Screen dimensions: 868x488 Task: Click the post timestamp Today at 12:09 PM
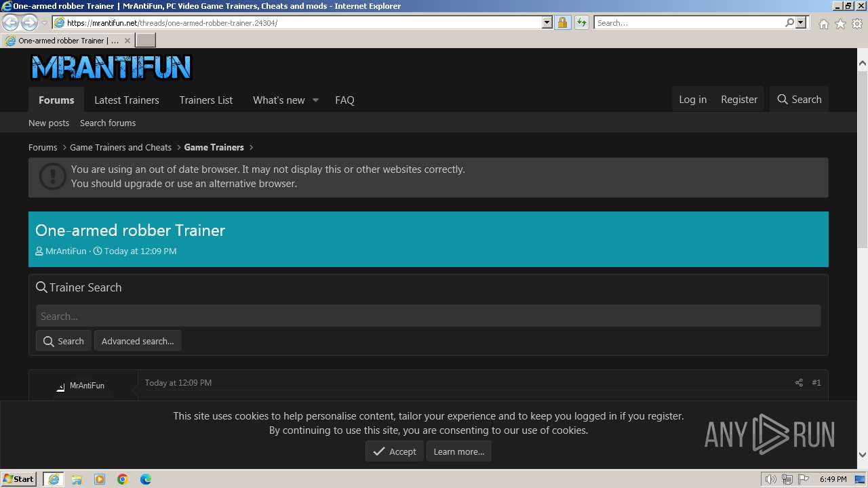coord(178,383)
